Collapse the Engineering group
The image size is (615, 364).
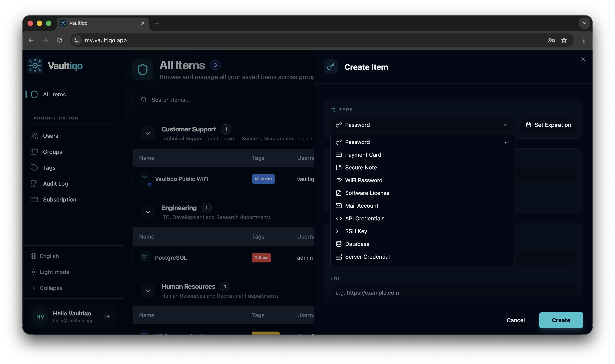tap(148, 212)
